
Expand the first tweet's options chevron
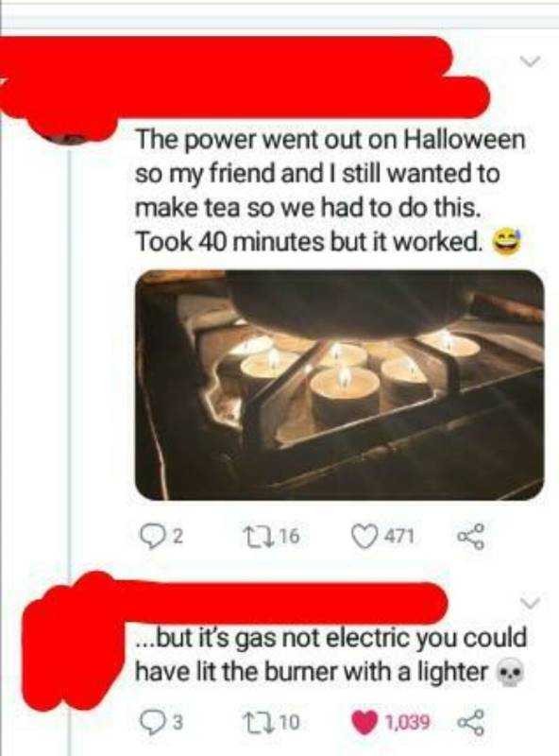529,60
